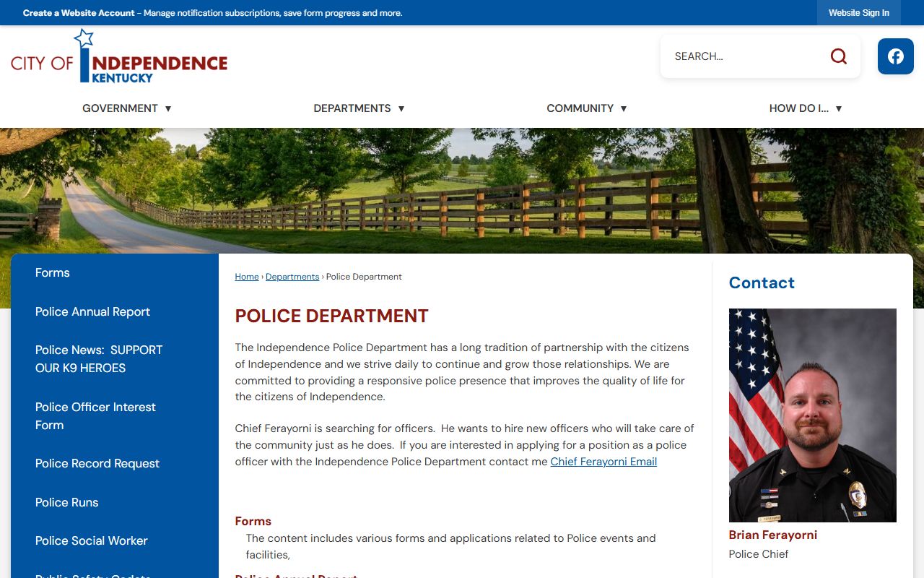Click the Facebook icon button
Screen dimensions: 924x578
pyautogui.click(x=895, y=56)
